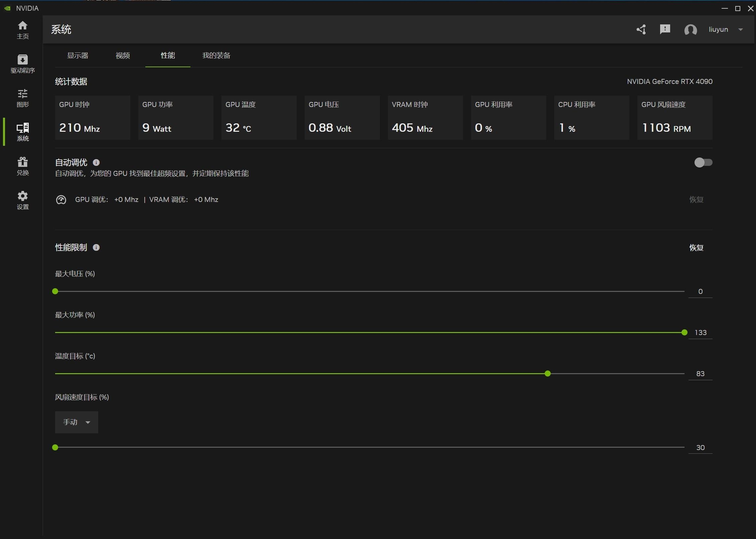Click the 最大功率 slider handle
This screenshot has height=539, width=756.
point(684,333)
